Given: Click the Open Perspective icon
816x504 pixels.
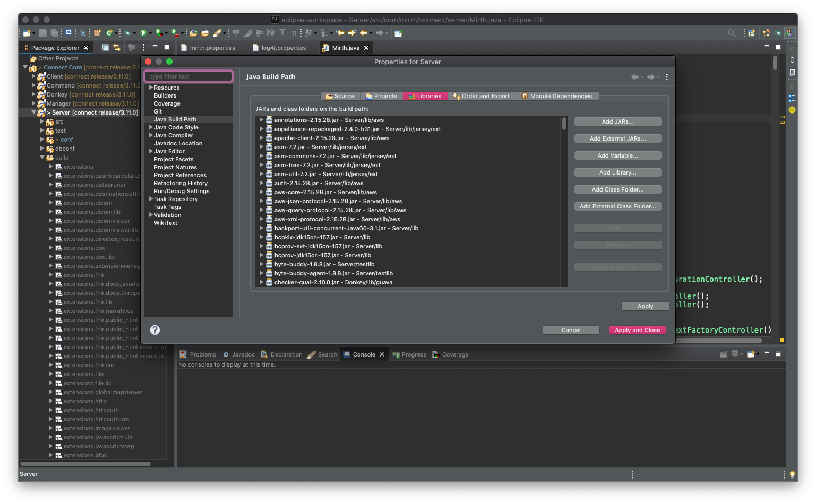Looking at the screenshot, I should pyautogui.click(x=752, y=33).
